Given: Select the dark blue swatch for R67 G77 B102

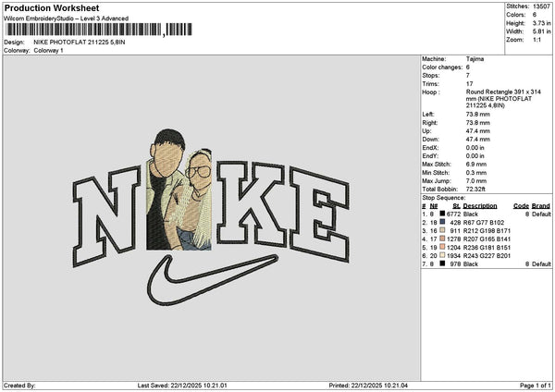Looking at the screenshot, I should [442, 222].
